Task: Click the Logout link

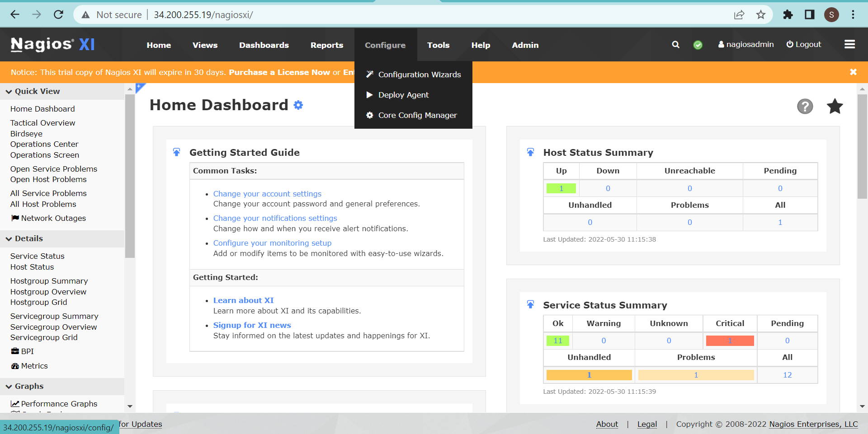Action: tap(803, 44)
